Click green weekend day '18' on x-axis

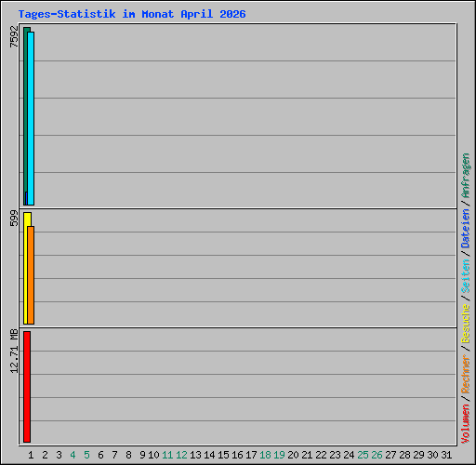click(x=265, y=455)
